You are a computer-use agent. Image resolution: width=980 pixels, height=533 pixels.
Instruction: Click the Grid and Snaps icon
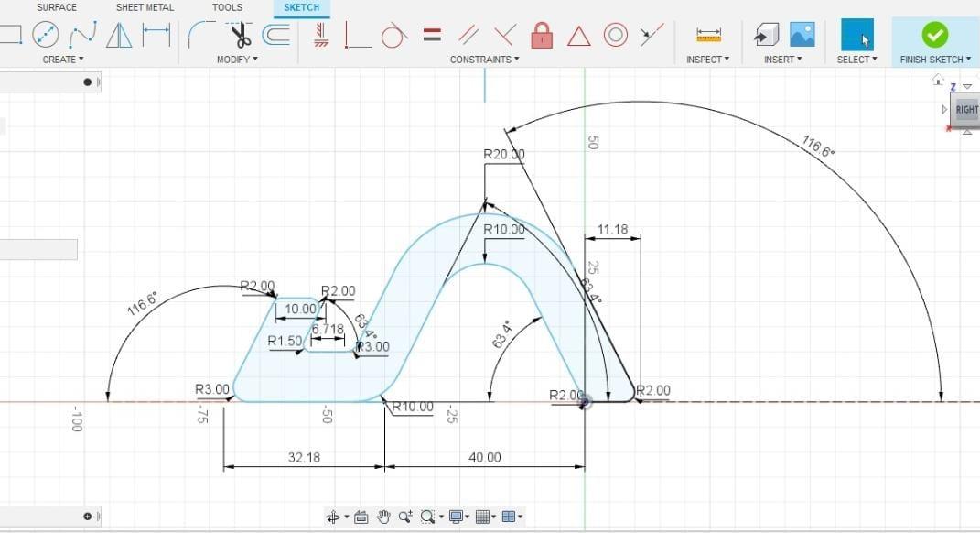(482, 517)
